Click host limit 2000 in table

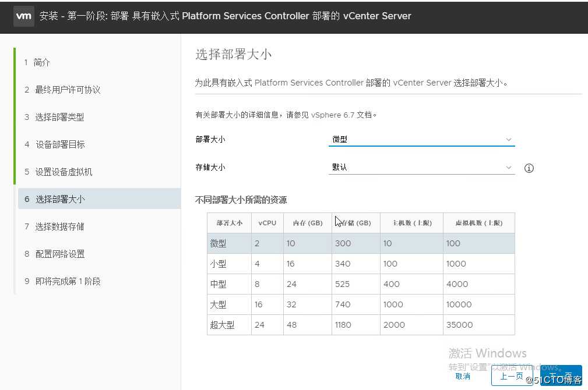click(394, 325)
